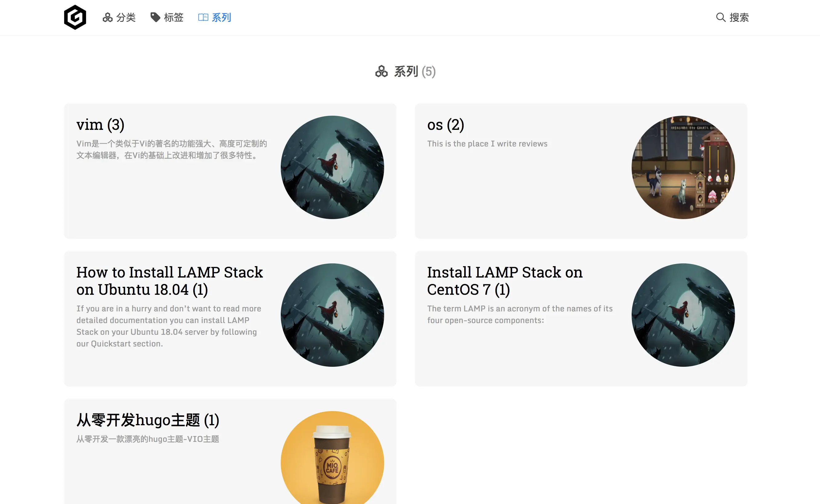Click the series heading cluster icon

[381, 71]
